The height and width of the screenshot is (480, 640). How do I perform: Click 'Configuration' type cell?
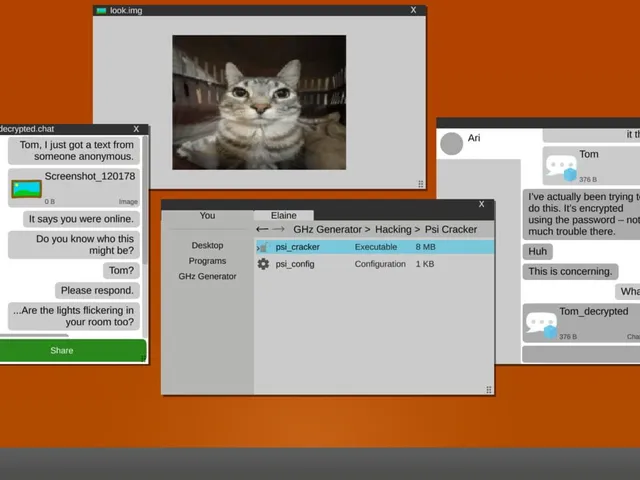[380, 264]
